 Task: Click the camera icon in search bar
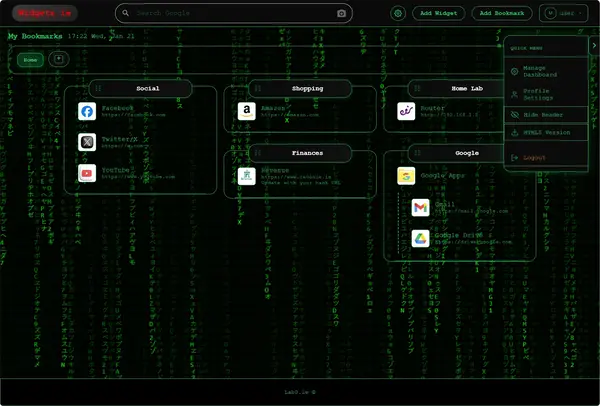341,14
